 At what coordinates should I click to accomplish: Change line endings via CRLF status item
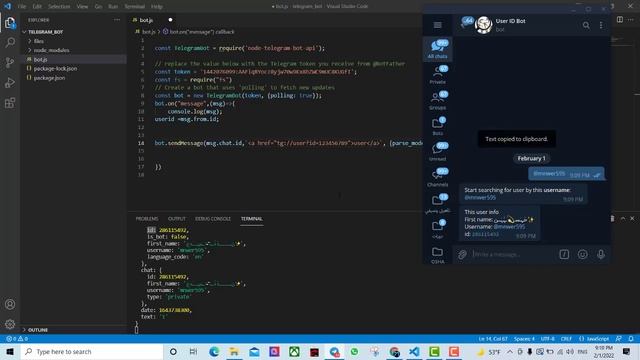[566, 339]
